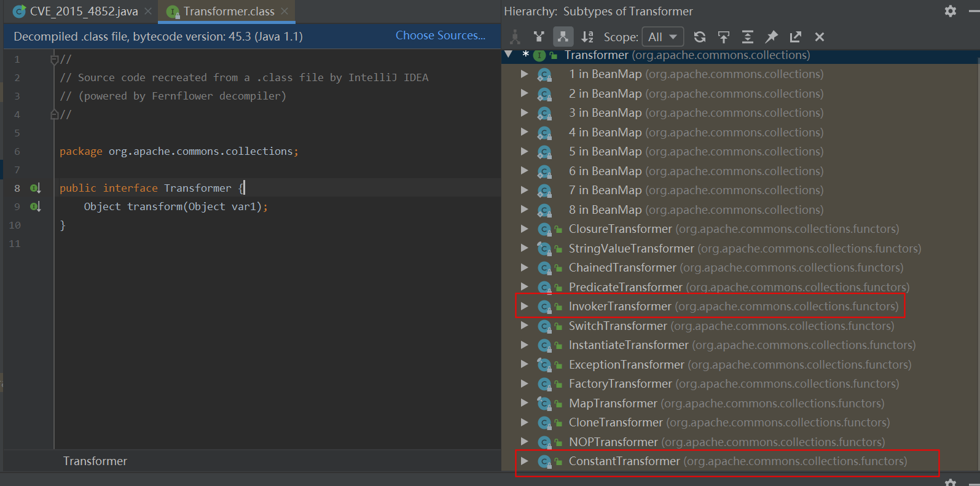
Task: Expand the ClosureTransformer node
Action: pyautogui.click(x=524, y=229)
